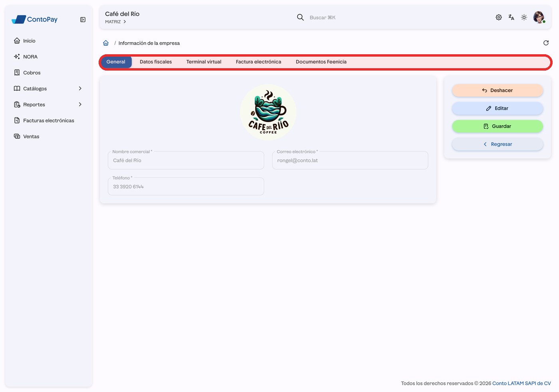The width and height of the screenshot is (559, 392).
Task: Expand the Catálogos submenu chevron
Action: (x=80, y=89)
